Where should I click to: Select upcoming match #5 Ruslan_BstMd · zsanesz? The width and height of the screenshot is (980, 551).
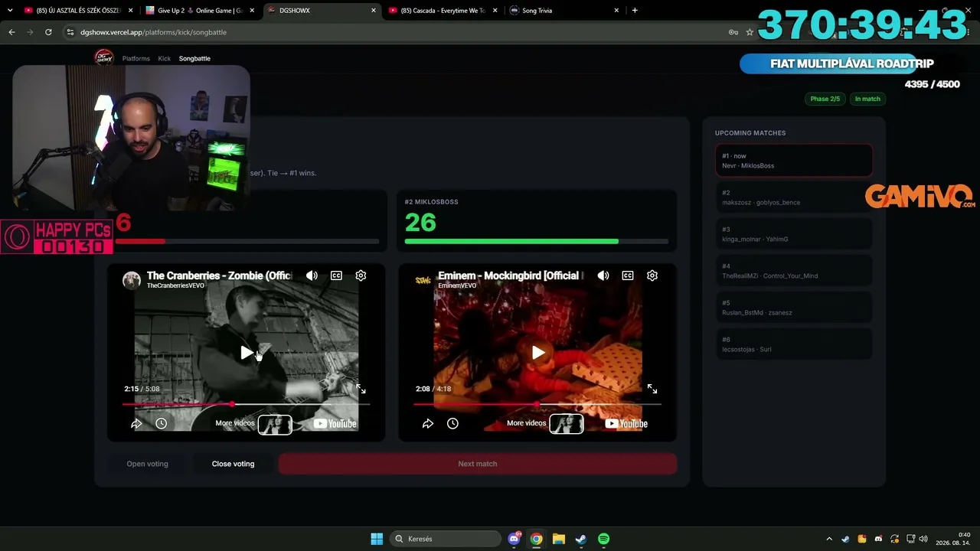point(794,308)
